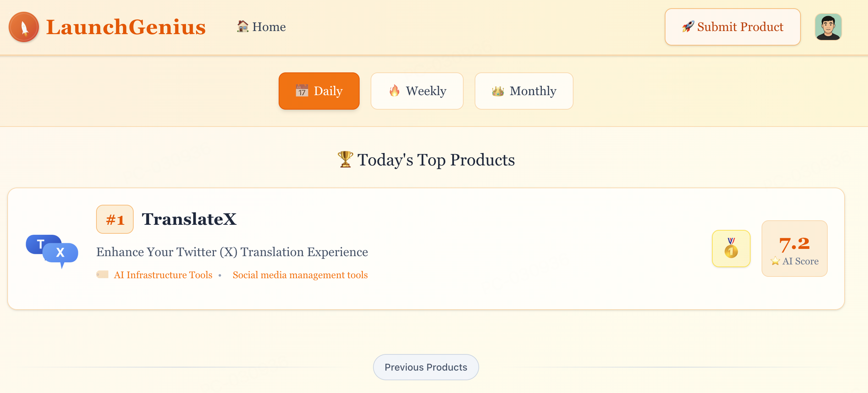Click the rocket icon in Submit Product
Viewport: 868px width, 393px height.
[688, 27]
